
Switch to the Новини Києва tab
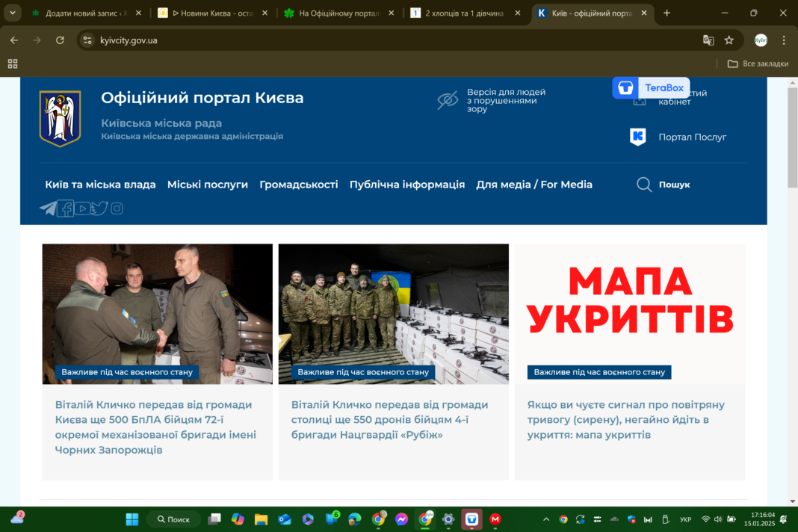point(213,13)
